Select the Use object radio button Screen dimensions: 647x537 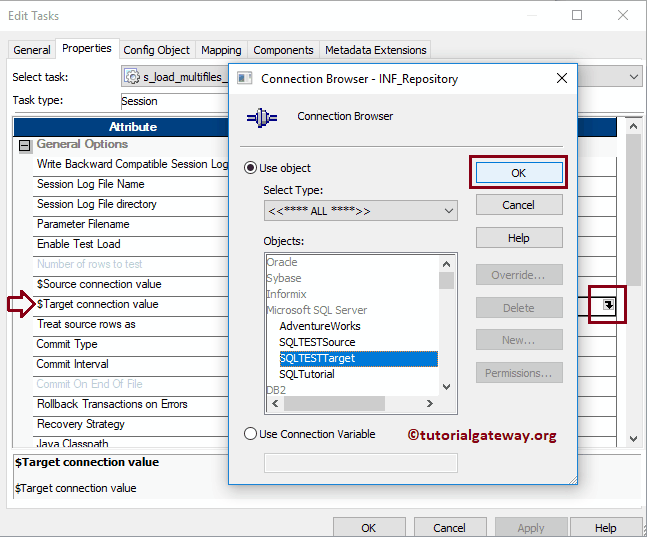click(250, 168)
